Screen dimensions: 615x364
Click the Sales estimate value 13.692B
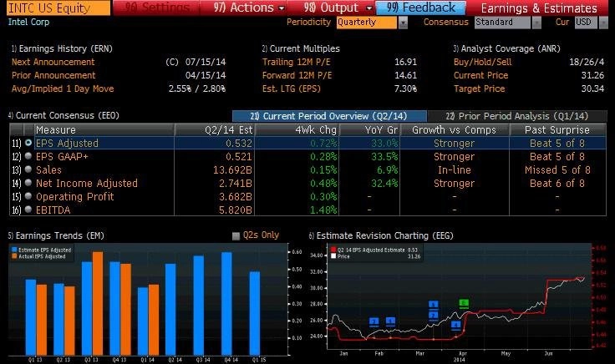coord(232,170)
